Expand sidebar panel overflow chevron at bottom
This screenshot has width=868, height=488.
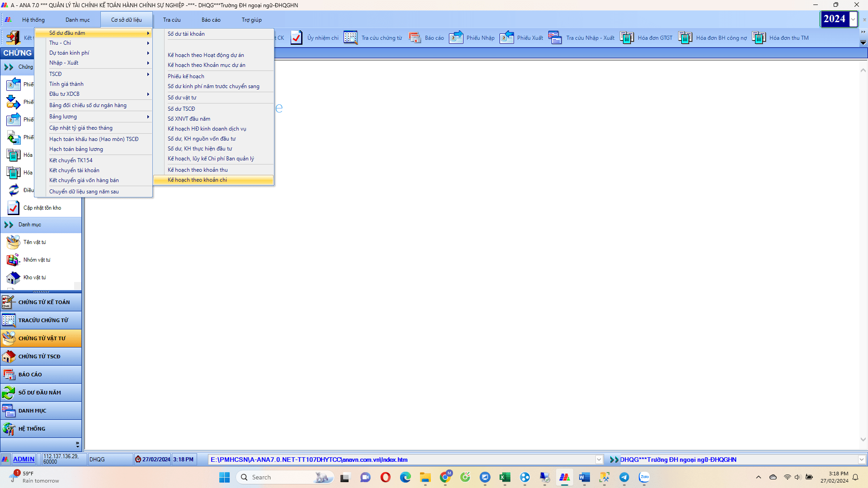click(x=77, y=444)
